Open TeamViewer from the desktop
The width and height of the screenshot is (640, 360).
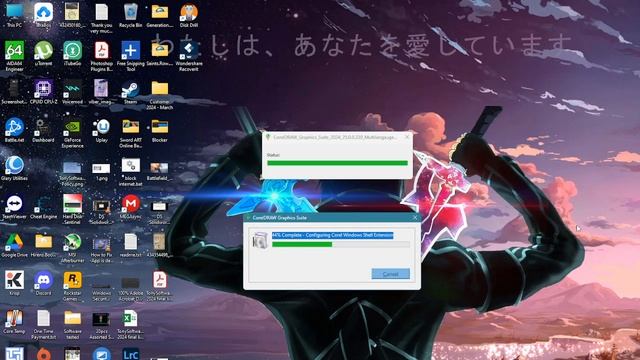pyautogui.click(x=14, y=207)
